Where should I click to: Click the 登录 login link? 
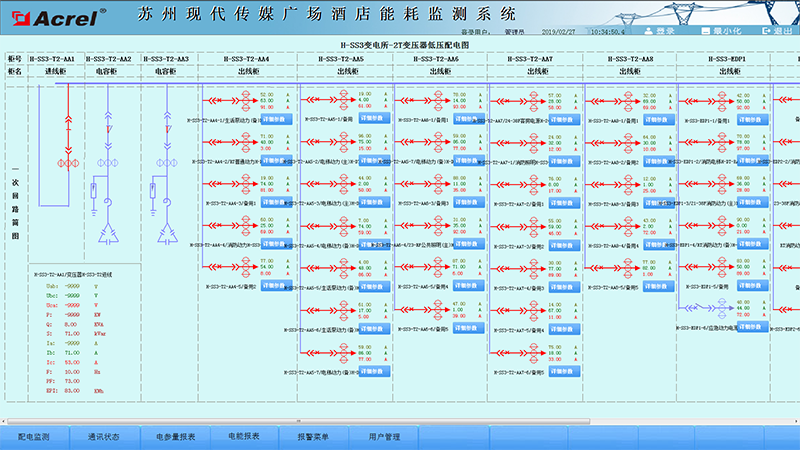pos(665,31)
